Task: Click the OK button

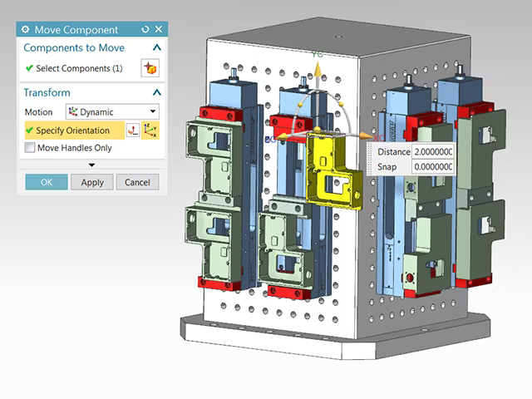Action: click(x=47, y=182)
